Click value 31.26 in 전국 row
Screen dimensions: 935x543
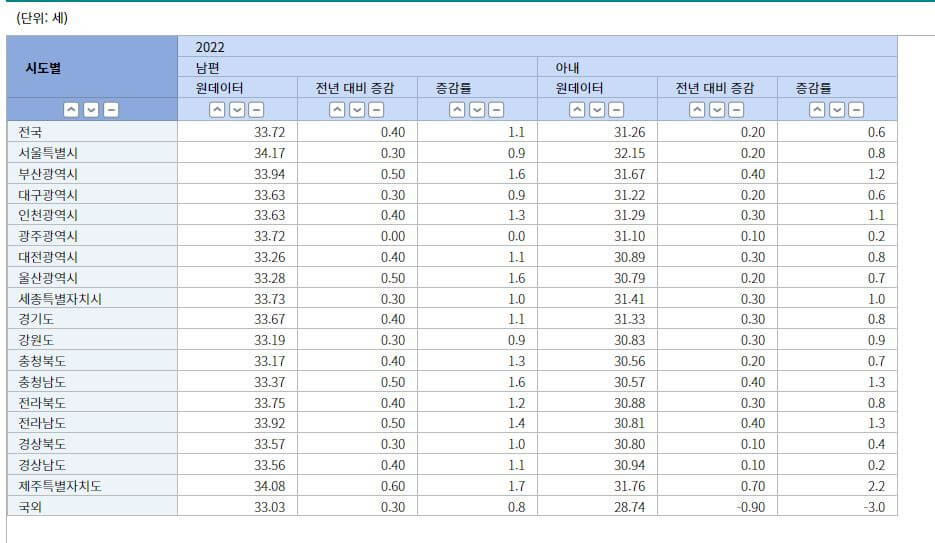point(630,132)
